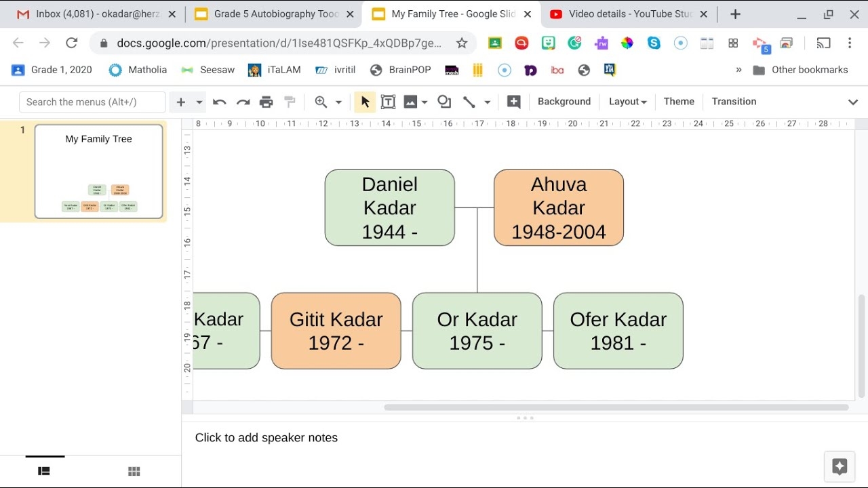Switch to grid view of slides
The image size is (868, 488).
134,472
